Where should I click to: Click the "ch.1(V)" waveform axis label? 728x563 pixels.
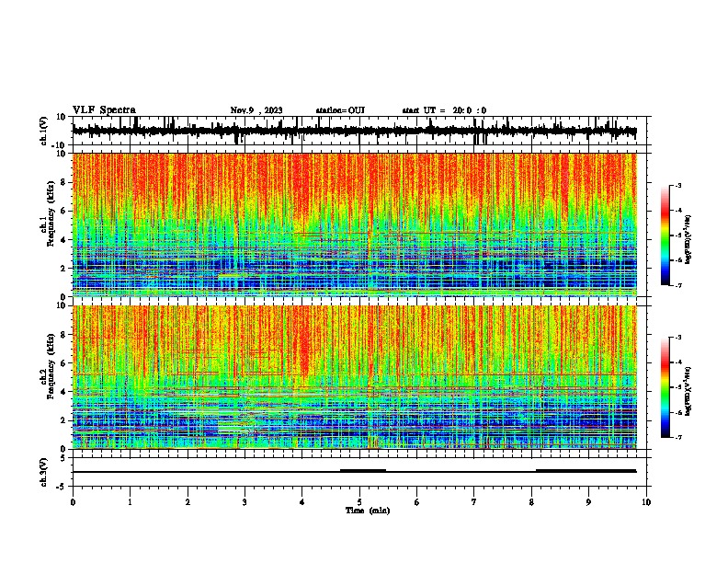(x=44, y=131)
